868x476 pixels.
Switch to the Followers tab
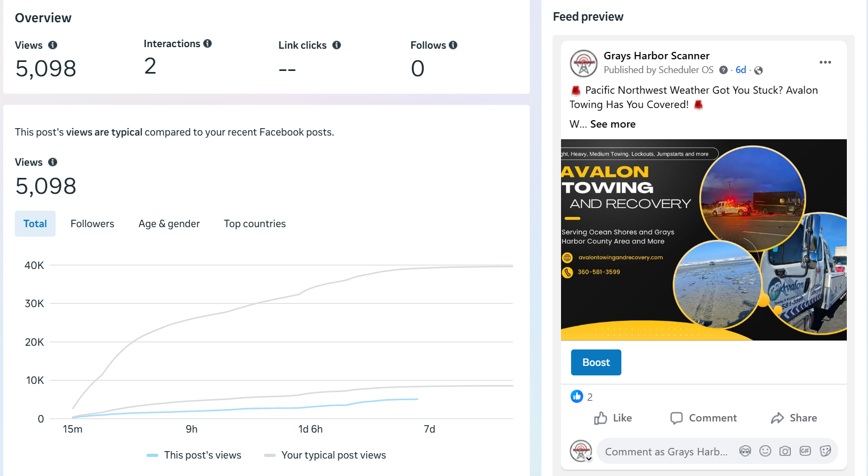click(92, 223)
